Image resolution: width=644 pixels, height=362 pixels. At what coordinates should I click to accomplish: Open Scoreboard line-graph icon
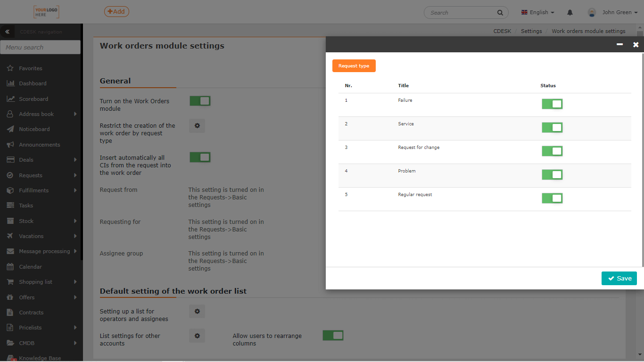(x=10, y=99)
